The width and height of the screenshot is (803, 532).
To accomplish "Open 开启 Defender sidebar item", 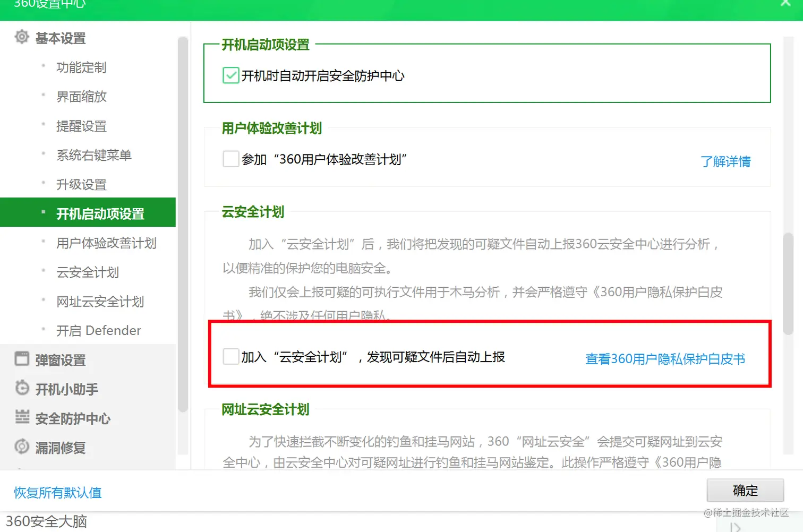I will (x=99, y=330).
